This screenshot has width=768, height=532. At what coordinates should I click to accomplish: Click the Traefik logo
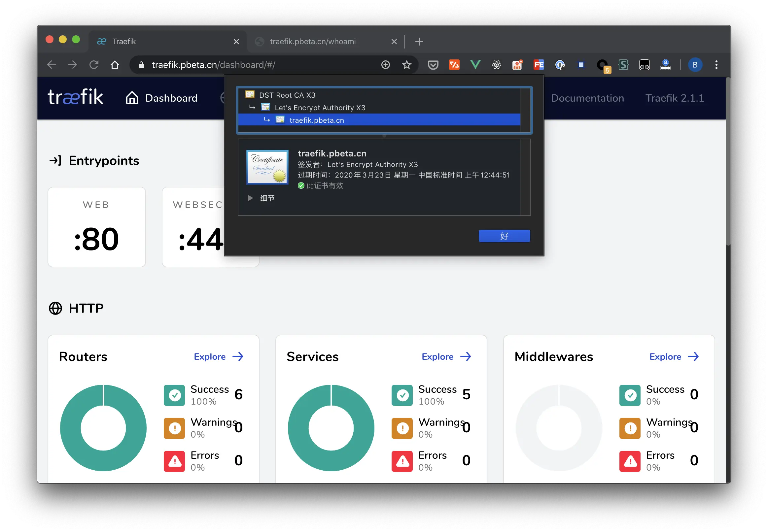75,97
